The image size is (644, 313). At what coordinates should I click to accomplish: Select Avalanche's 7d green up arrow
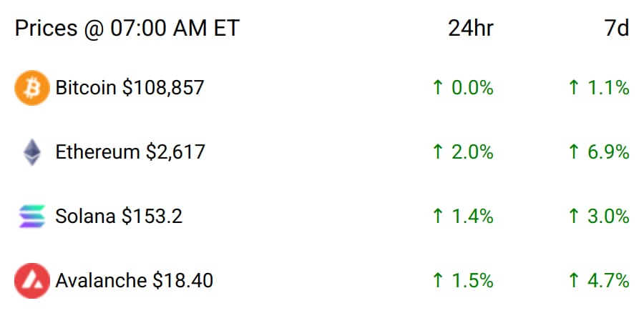click(x=574, y=281)
